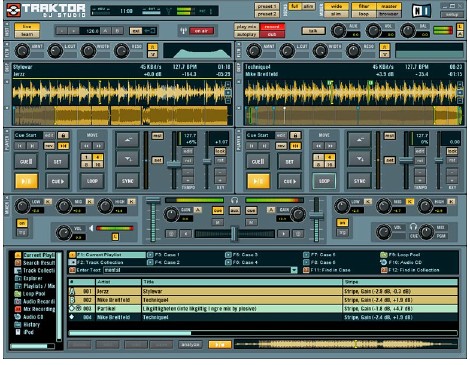The height and width of the screenshot is (365, 470).
Task: Open the search text dropdown arrow
Action: (294, 270)
